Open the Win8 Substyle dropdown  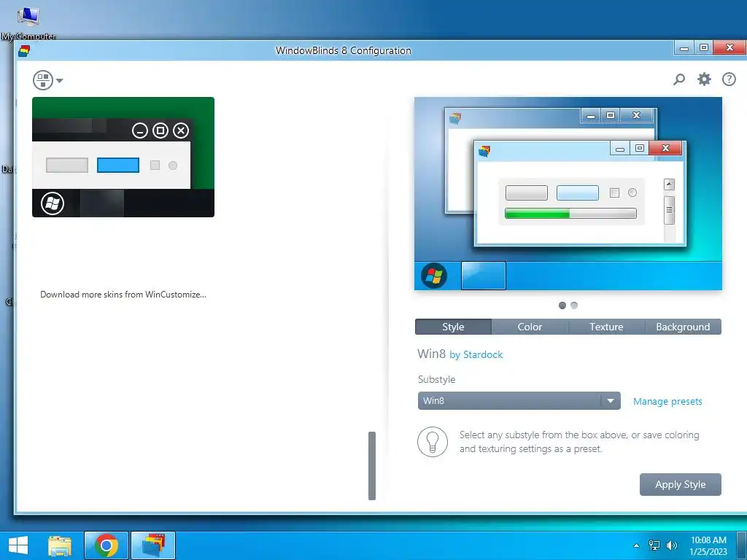(x=519, y=400)
